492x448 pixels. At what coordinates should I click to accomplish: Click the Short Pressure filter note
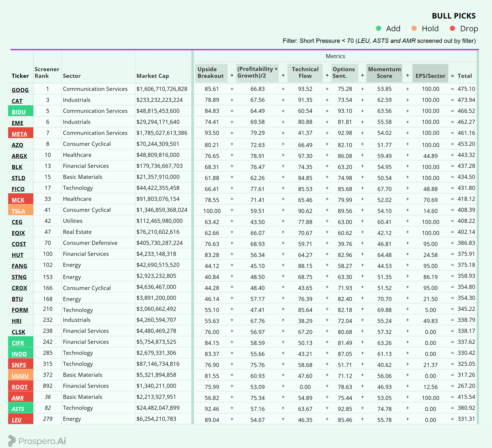[379, 41]
